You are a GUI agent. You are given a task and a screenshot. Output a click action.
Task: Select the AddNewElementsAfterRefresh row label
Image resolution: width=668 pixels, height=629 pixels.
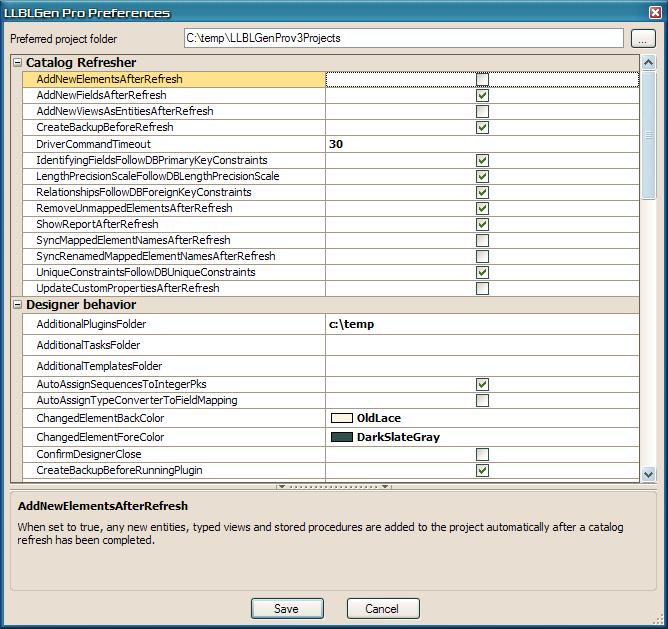(x=109, y=79)
